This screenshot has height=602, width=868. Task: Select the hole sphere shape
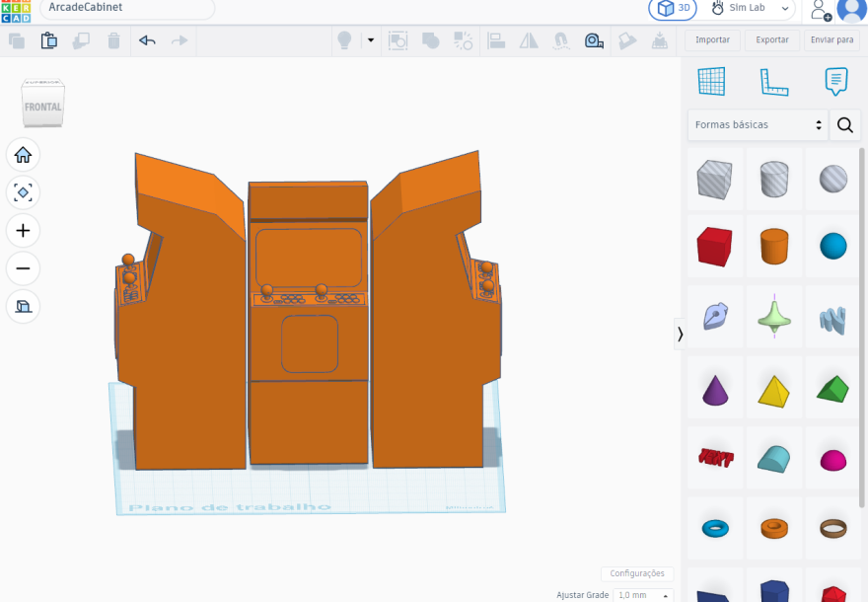point(833,179)
